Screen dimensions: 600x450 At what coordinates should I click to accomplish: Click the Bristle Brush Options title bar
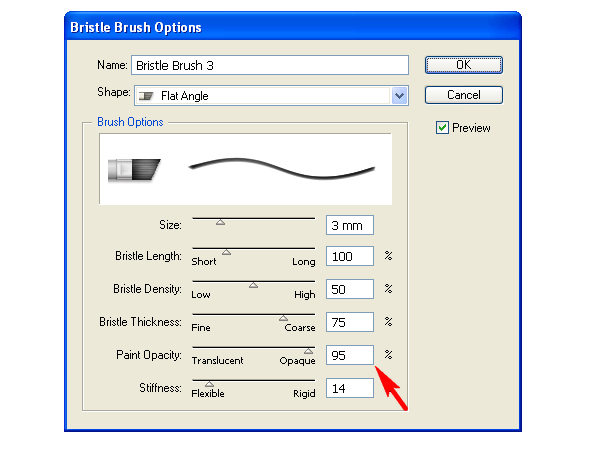pos(293,27)
